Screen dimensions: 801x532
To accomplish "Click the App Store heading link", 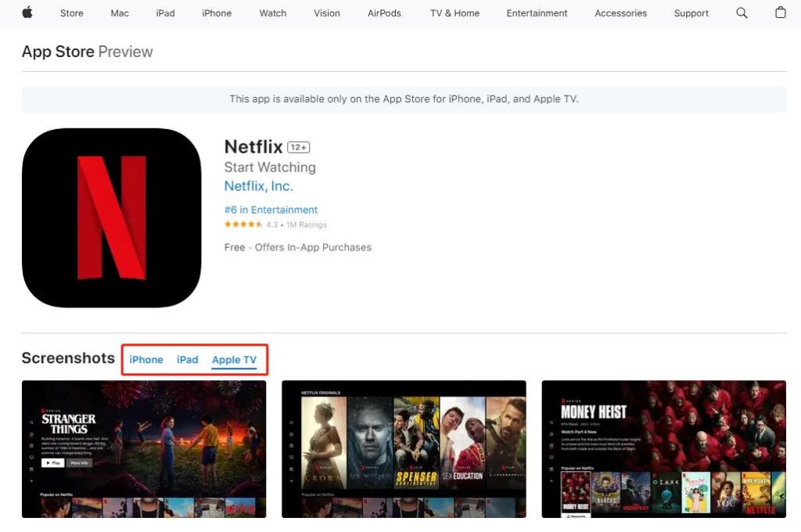I will (x=58, y=52).
